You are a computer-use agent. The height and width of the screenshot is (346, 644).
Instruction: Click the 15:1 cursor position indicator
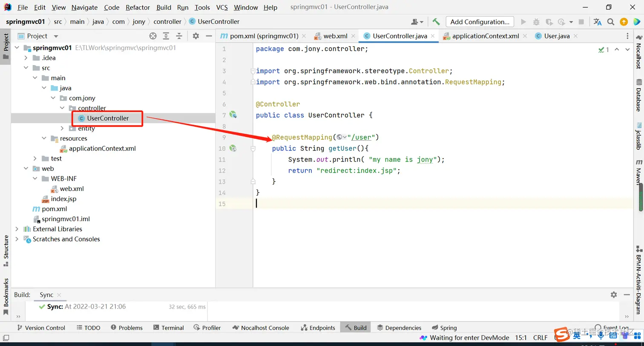tap(521, 338)
